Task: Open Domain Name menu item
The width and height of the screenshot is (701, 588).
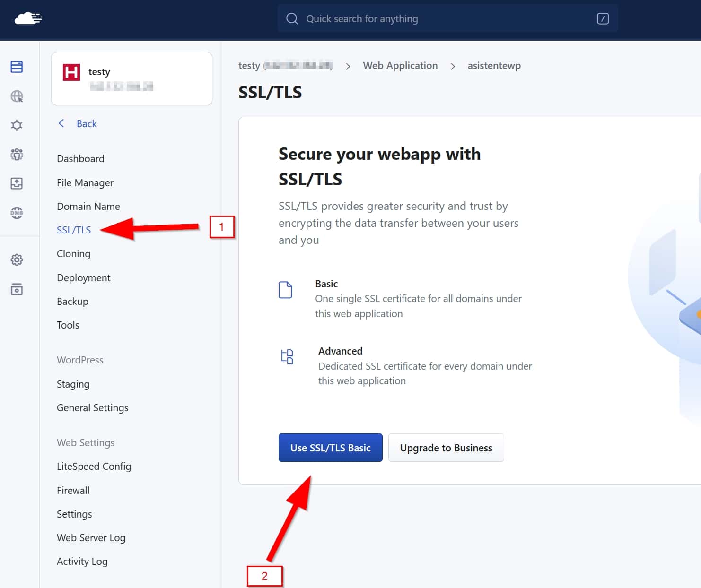Action: 88,207
